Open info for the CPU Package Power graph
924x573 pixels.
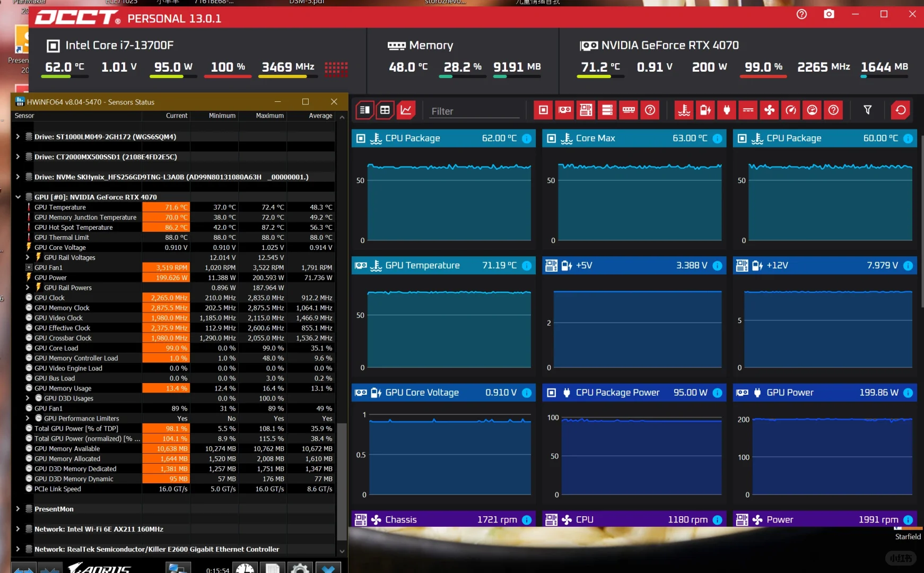click(x=717, y=393)
